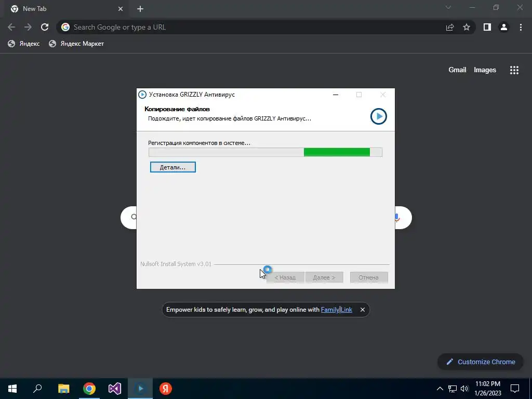This screenshot has height=399, width=532.
Task: Click the Отмена button in installer
Action: (368, 277)
